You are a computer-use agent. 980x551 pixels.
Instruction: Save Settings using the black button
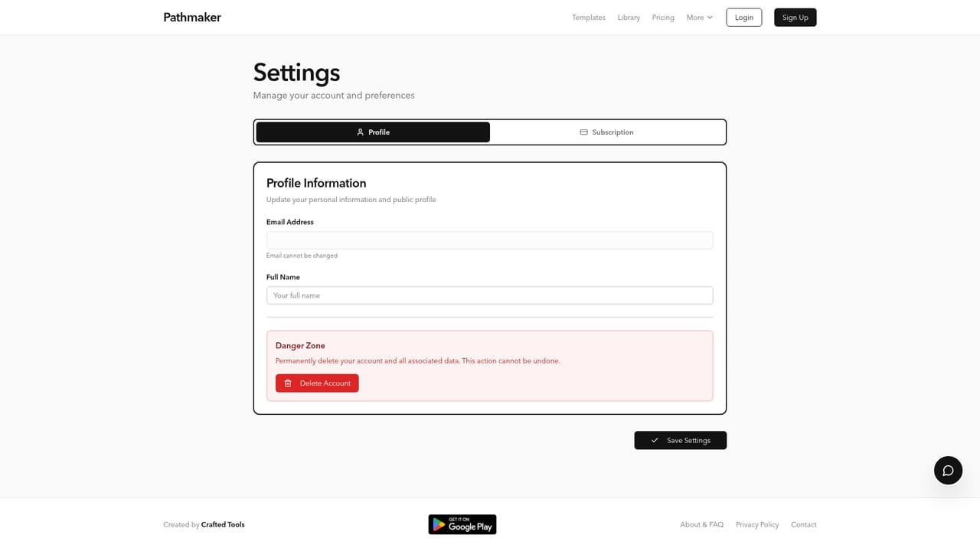click(x=681, y=441)
